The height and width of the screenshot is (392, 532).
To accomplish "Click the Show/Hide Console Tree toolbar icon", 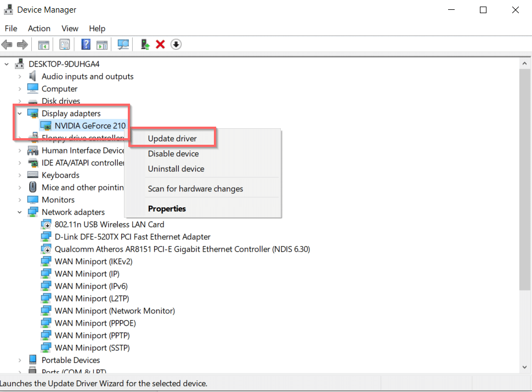I will (x=43, y=44).
